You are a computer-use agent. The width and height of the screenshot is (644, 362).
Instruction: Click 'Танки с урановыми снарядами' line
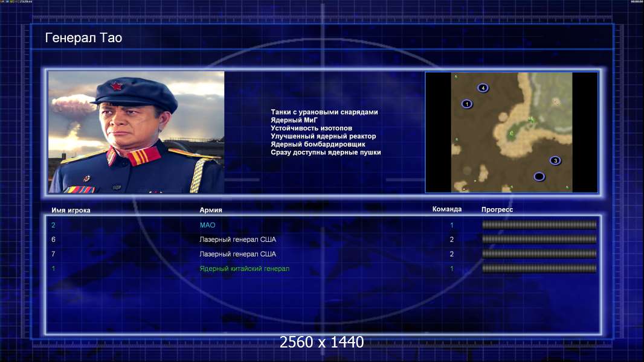click(324, 112)
